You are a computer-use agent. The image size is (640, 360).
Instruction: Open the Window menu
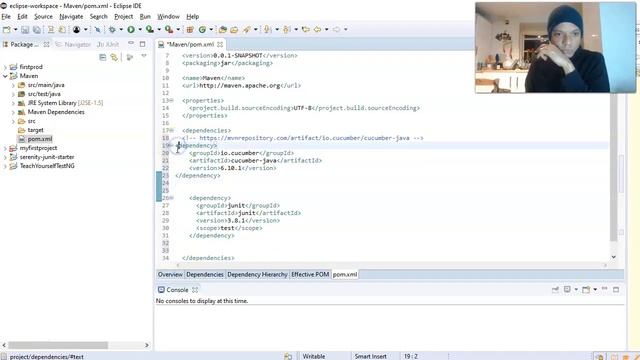pyautogui.click(x=168, y=16)
